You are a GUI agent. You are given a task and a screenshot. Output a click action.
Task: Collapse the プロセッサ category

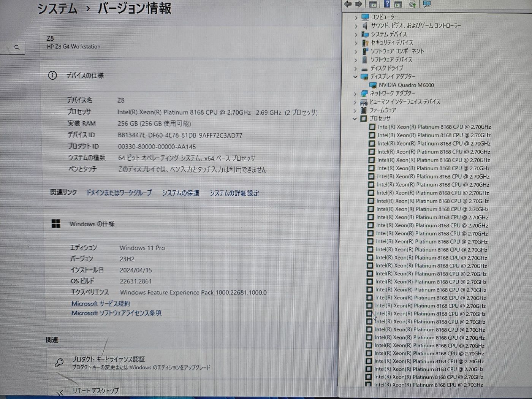tap(355, 119)
